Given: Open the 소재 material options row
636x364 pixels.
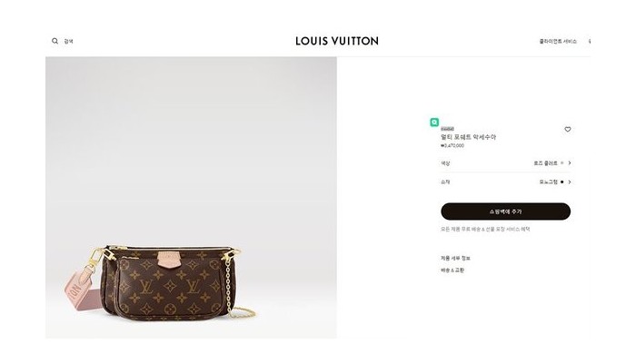Looking at the screenshot, I should [x=506, y=182].
